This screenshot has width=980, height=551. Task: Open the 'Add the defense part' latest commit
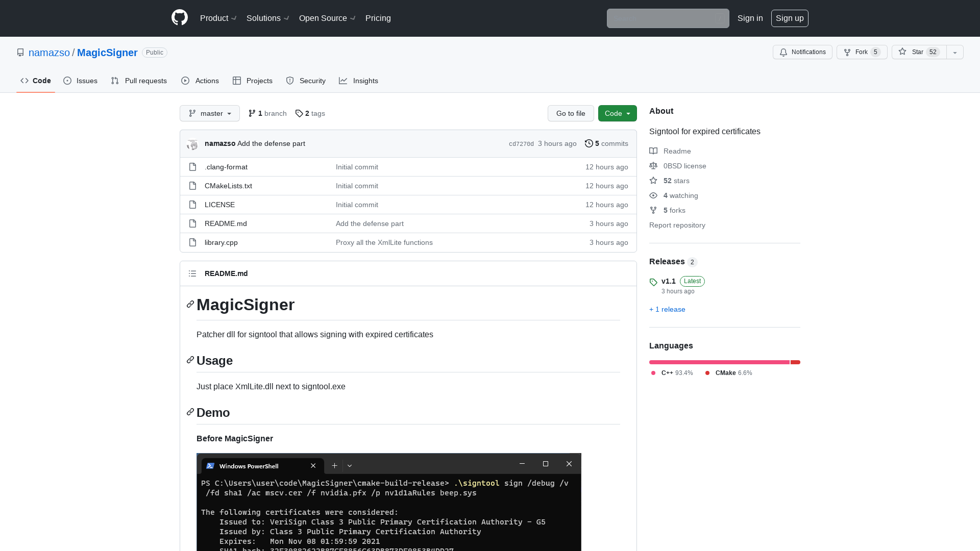[x=271, y=143]
